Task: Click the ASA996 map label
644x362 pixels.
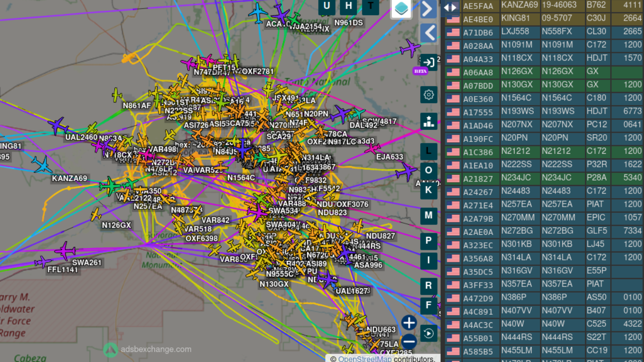Action: click(368, 265)
